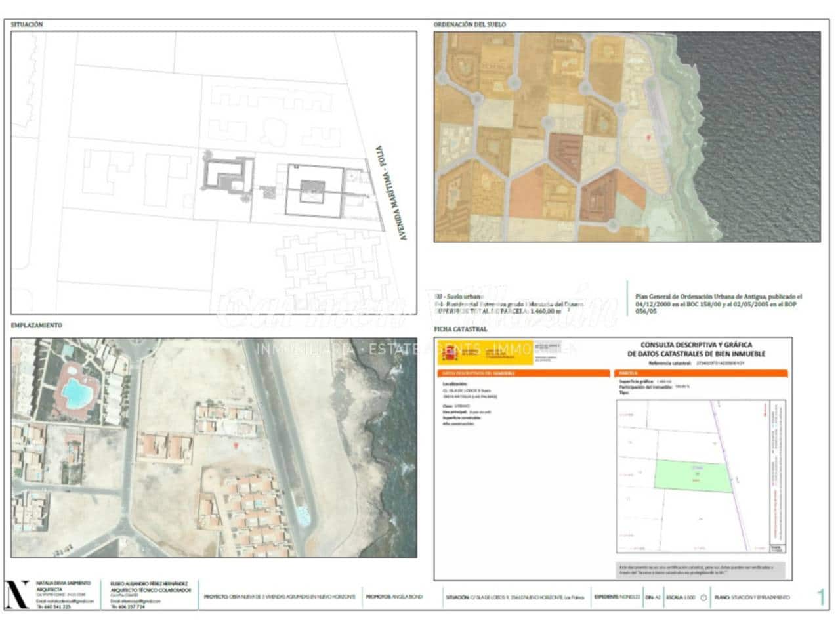Collapse the FICHA CATASTRAL section

(459, 329)
